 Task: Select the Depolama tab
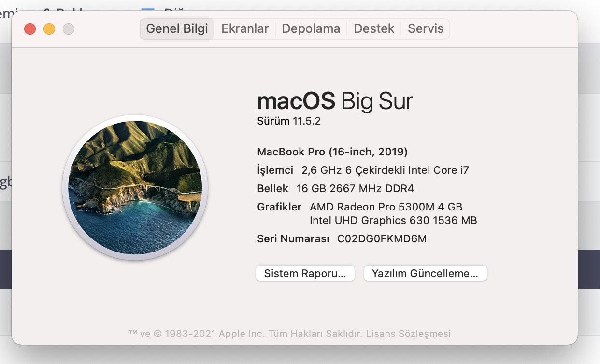click(x=311, y=29)
